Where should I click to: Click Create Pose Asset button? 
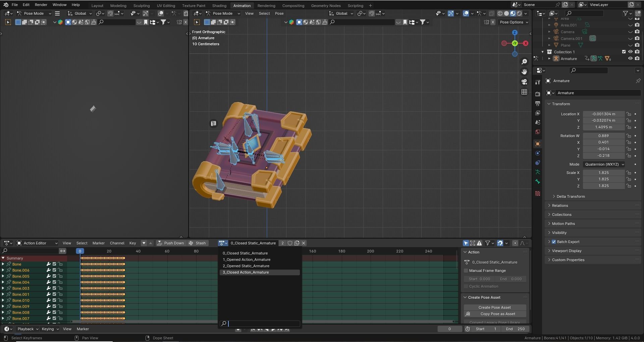pos(495,307)
